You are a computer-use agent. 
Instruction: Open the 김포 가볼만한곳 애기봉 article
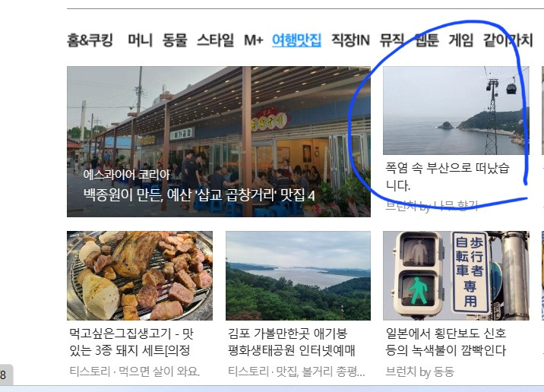tap(292, 342)
